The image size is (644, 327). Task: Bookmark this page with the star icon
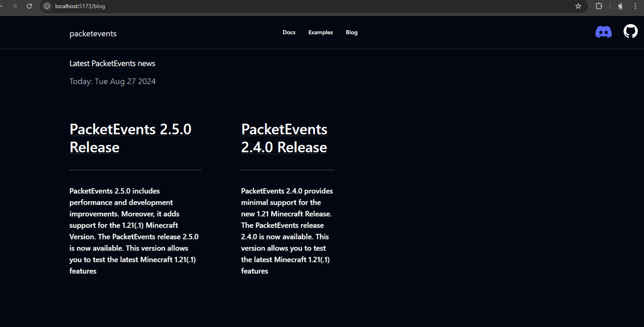[x=578, y=6]
